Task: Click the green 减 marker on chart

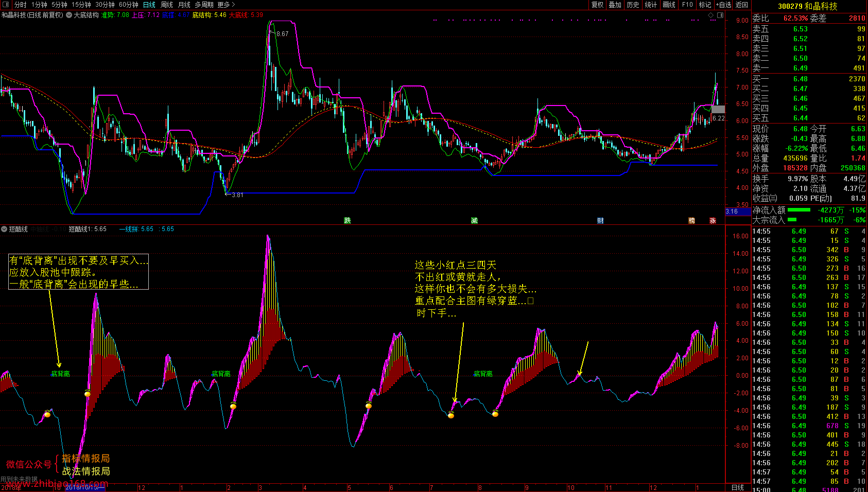Action: [474, 220]
